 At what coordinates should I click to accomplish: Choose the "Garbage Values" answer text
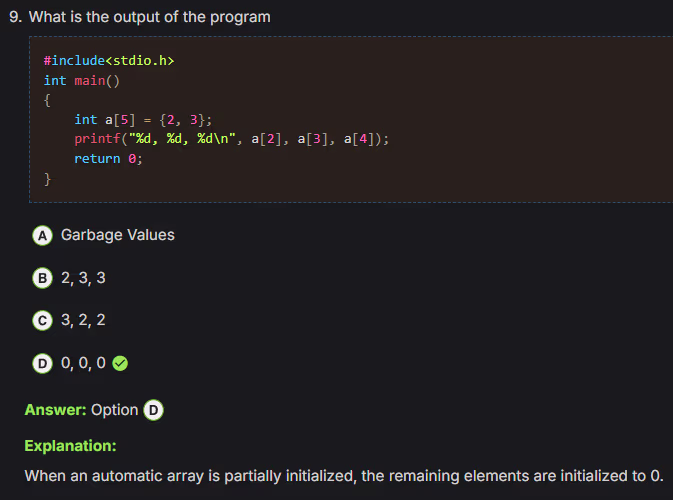pos(117,235)
